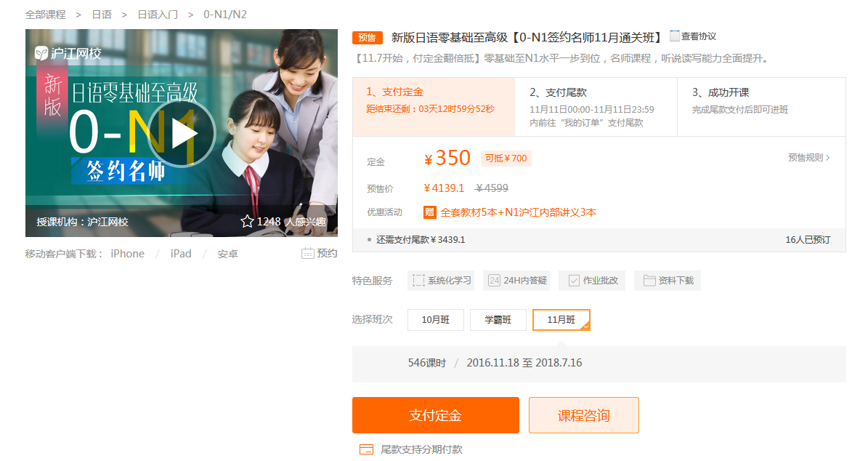Click the credit card icon by 尾款支持分期付款
Viewport: 868px width, 461px height.
(x=366, y=449)
